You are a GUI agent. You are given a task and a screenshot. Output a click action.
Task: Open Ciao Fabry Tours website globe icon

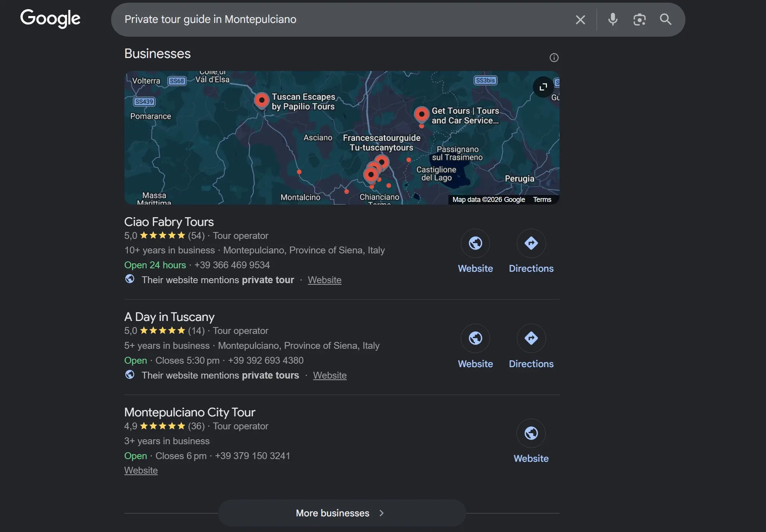click(475, 243)
